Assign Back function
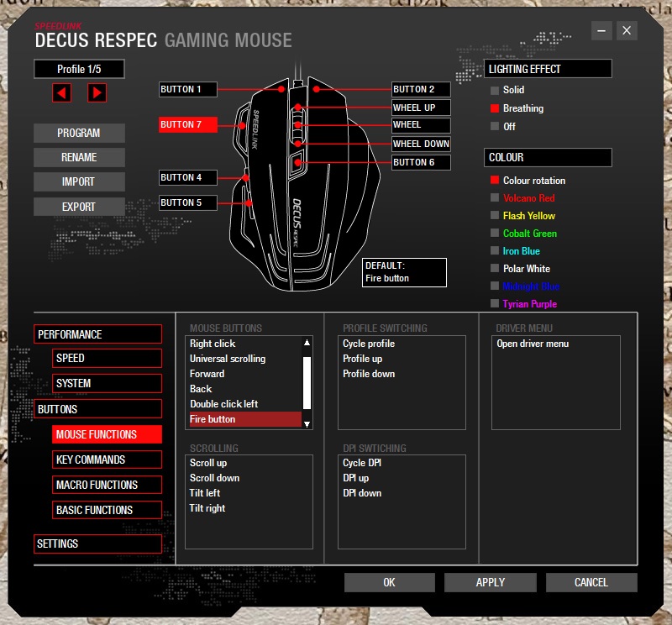Screen dimensions: 672x625 point(244,389)
